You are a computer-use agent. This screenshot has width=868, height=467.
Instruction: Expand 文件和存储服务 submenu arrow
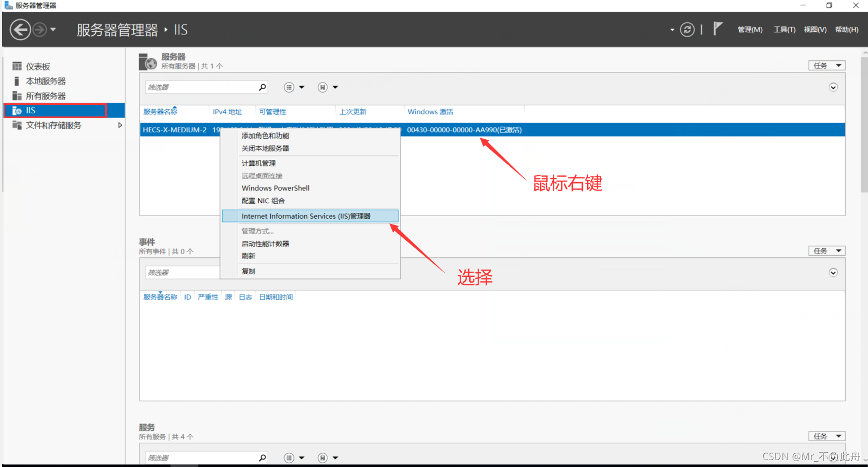(120, 125)
